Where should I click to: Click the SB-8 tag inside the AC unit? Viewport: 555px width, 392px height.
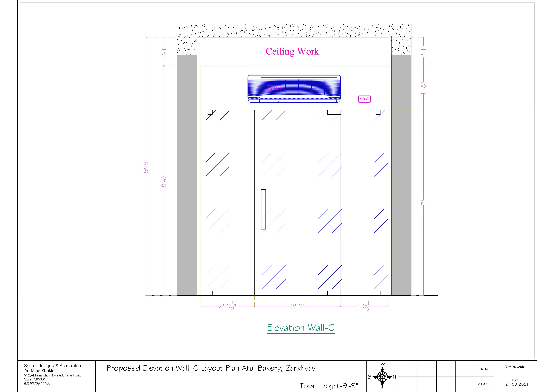(274, 89)
